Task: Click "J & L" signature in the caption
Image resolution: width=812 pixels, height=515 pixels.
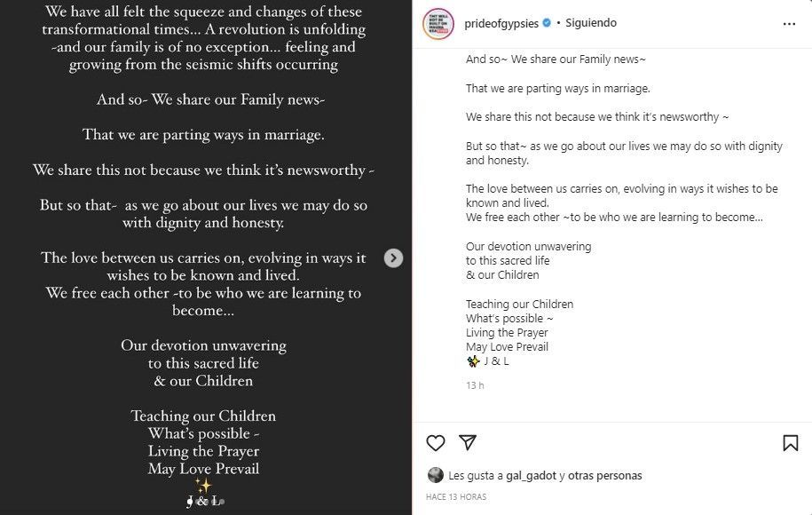Action: (x=496, y=361)
